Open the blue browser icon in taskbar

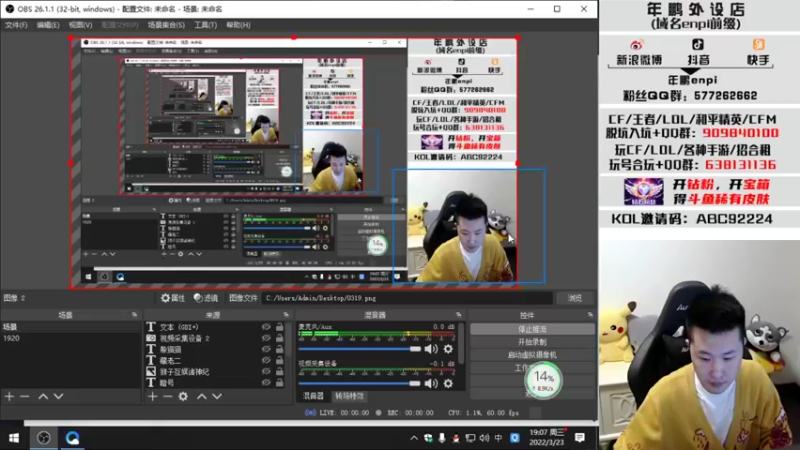point(72,438)
